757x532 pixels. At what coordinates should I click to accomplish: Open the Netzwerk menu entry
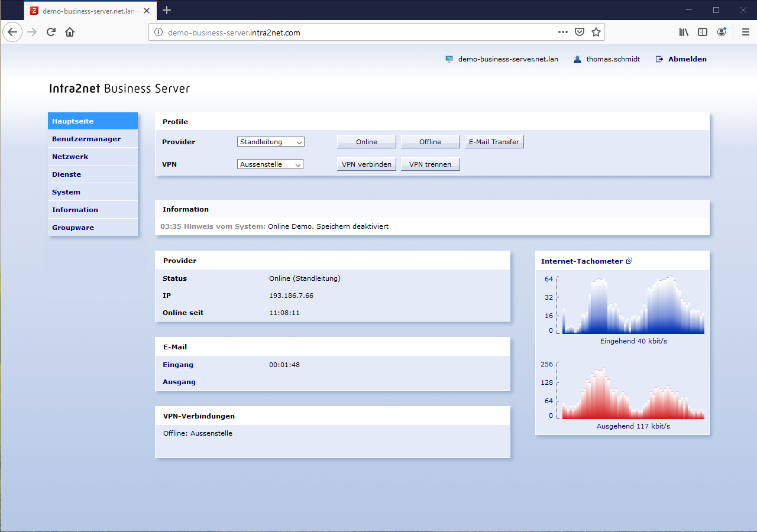[93, 157]
